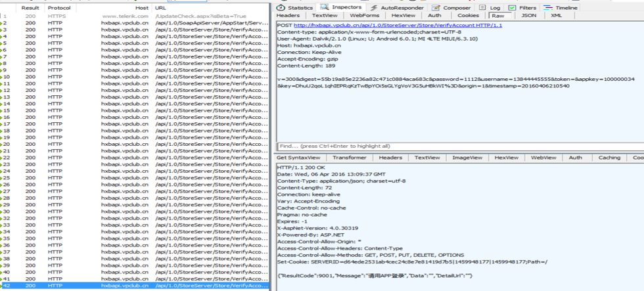
Task: Open response inspector TextView tab
Action: 427,158
